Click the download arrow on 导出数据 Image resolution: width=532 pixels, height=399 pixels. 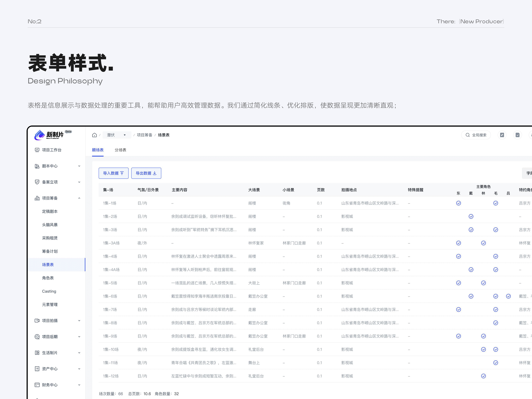pyautogui.click(x=155, y=173)
